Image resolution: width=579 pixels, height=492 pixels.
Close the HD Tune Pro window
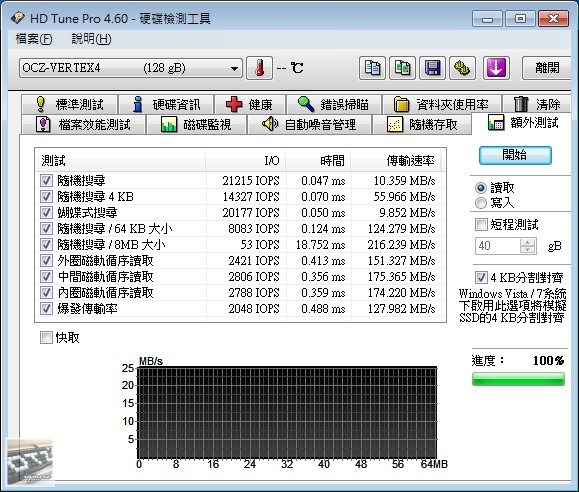pyautogui.click(x=553, y=19)
